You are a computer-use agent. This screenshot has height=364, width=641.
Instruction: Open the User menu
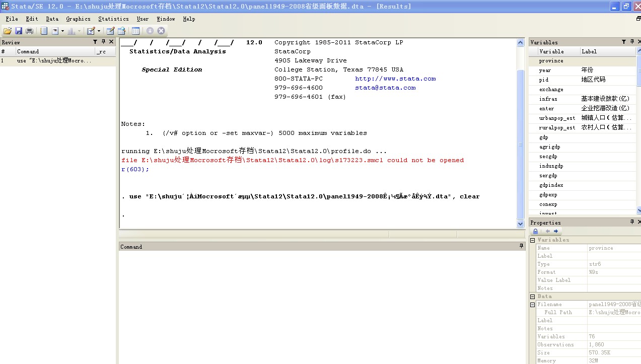(x=143, y=19)
